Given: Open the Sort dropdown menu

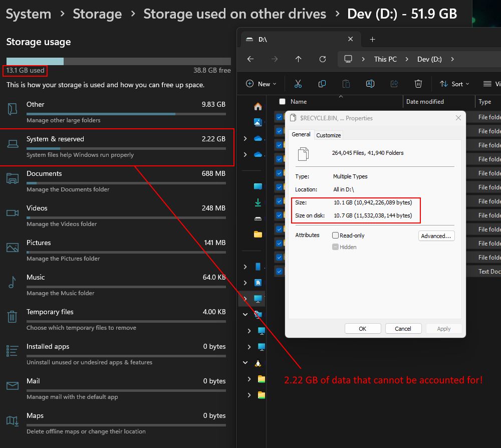Looking at the screenshot, I should click(454, 84).
